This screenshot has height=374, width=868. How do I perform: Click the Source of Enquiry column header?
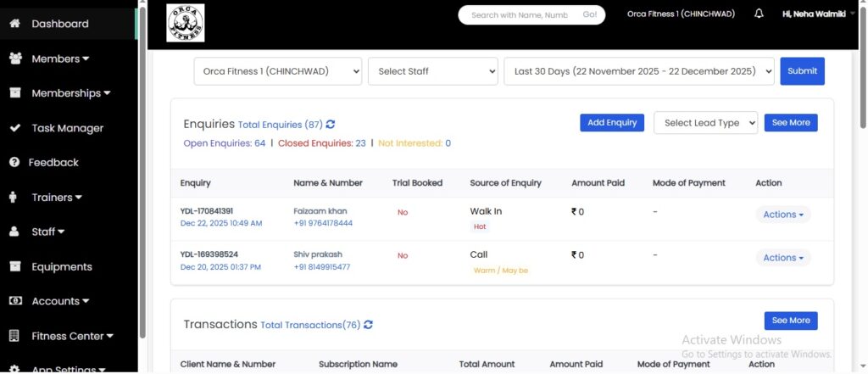point(505,183)
